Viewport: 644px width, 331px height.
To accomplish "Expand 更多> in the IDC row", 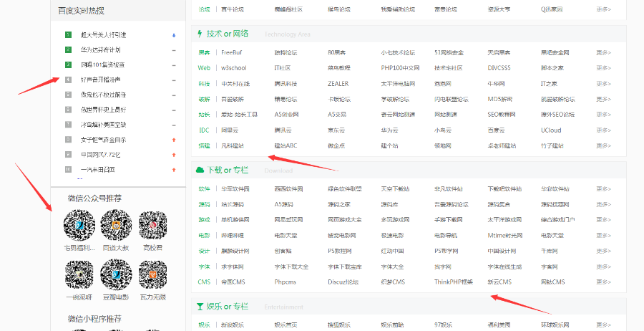I will click(603, 130).
